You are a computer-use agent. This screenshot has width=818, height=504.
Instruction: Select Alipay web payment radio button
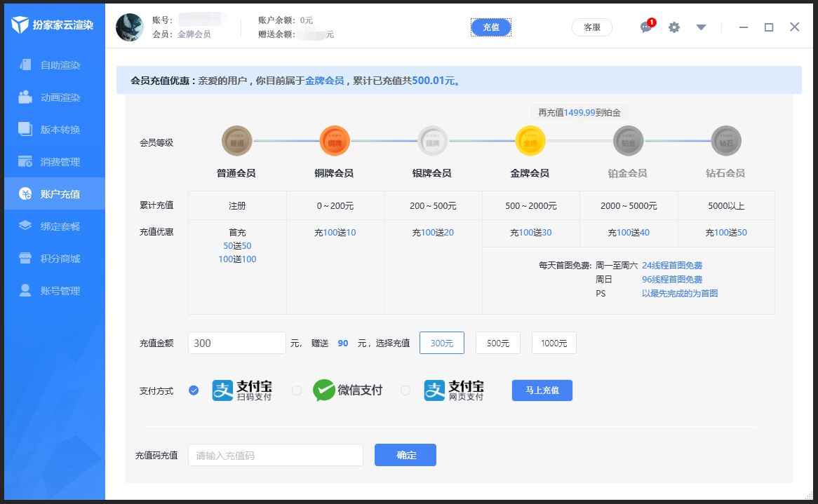[405, 390]
